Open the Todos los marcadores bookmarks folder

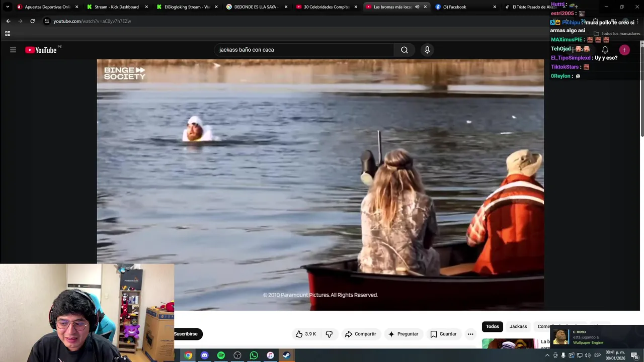617,34
